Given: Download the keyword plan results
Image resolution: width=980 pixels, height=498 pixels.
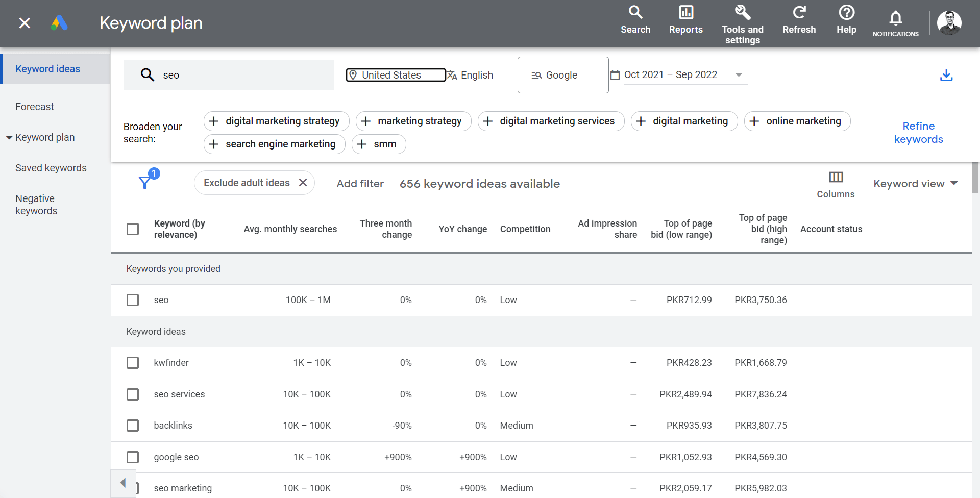Looking at the screenshot, I should click(947, 75).
